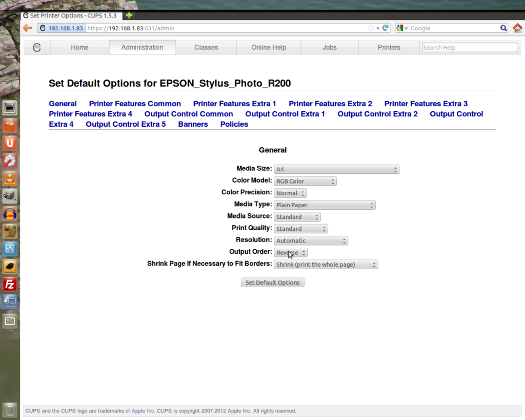Image resolution: width=525 pixels, height=420 pixels.
Task: Go to the Home tab
Action: pos(79,47)
